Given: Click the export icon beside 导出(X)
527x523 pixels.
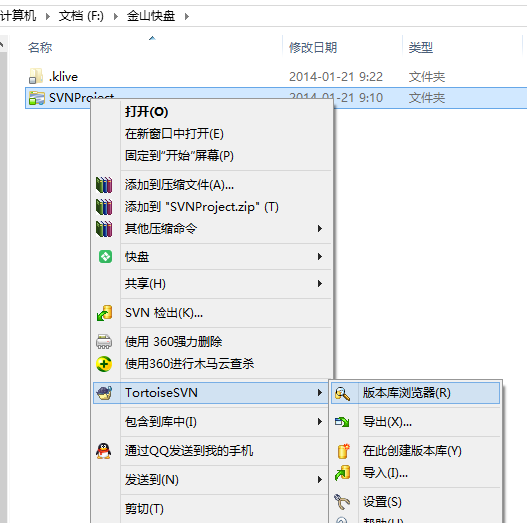Looking at the screenshot, I should tap(342, 421).
